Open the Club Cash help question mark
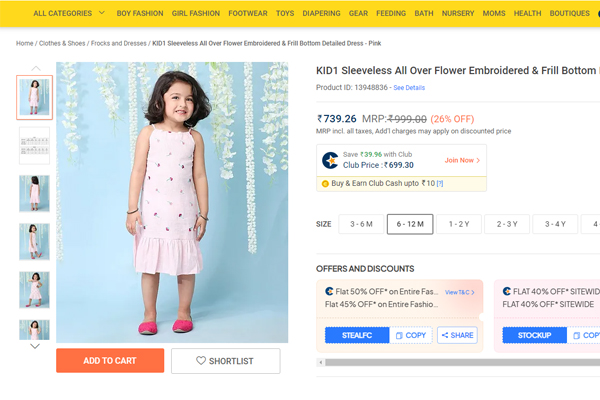 click(440, 184)
